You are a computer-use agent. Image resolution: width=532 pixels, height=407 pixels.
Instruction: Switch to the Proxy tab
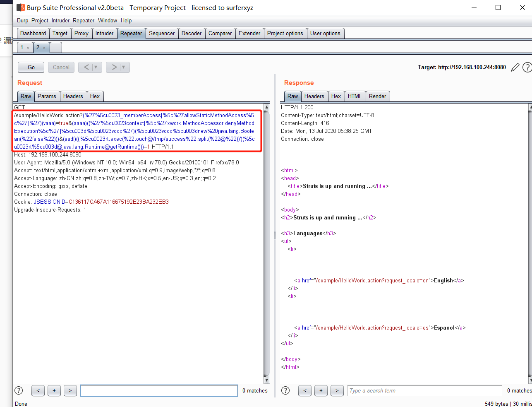pos(81,34)
